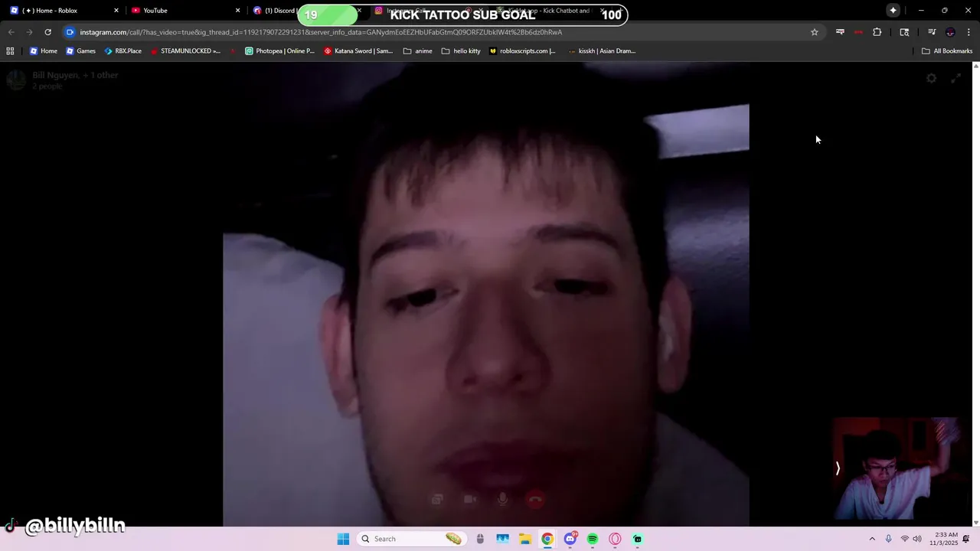Open File Explorer from the taskbar

(x=525, y=539)
